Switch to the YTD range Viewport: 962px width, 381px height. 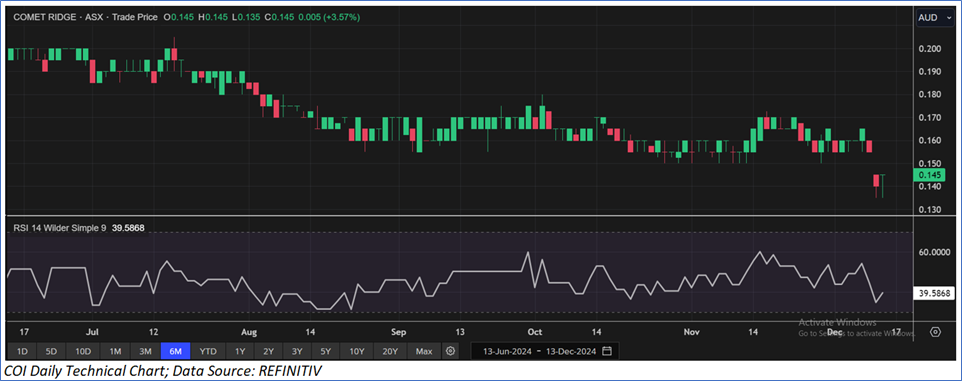(x=208, y=352)
